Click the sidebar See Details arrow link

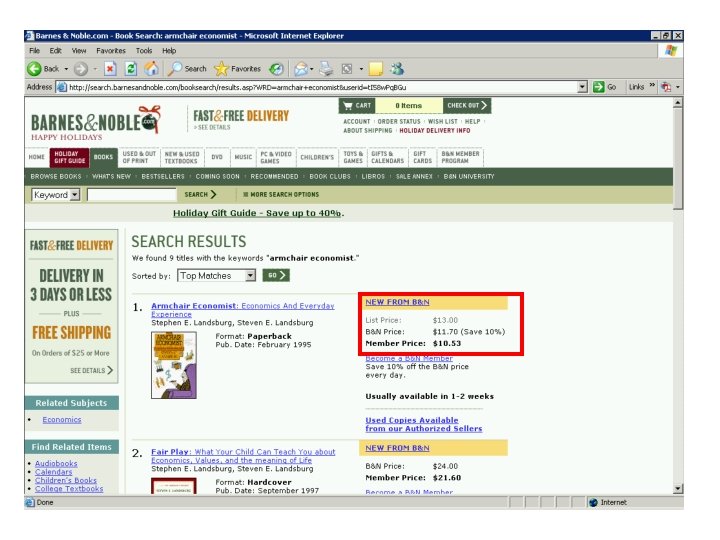tap(91, 370)
